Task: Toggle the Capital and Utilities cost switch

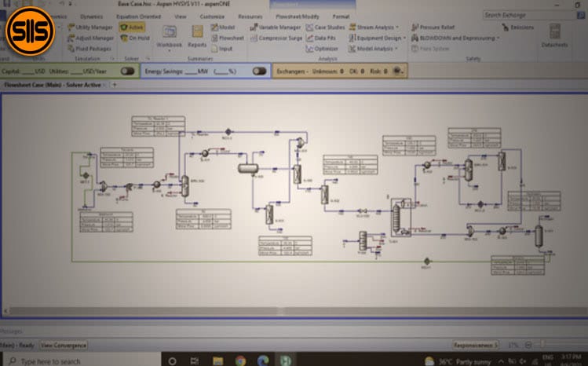Action: coord(127,71)
